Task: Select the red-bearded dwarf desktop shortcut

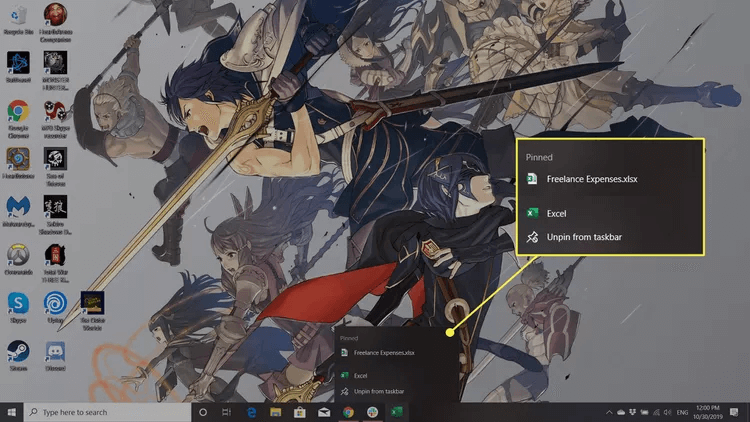Action: coord(55,23)
